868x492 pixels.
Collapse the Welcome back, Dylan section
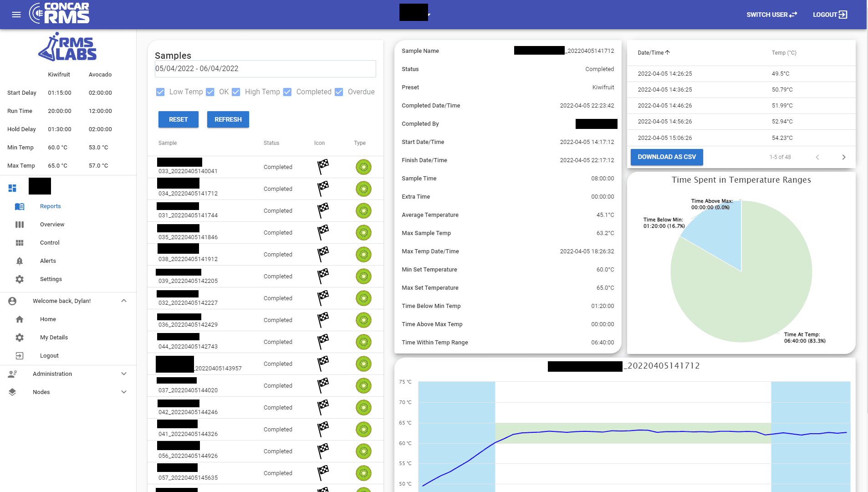tap(124, 301)
